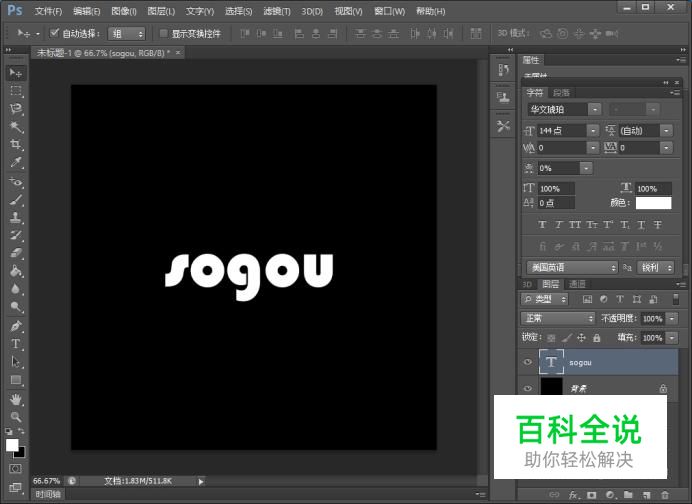Select the Path Selection tool
The height and width of the screenshot is (504, 692).
(x=16, y=362)
